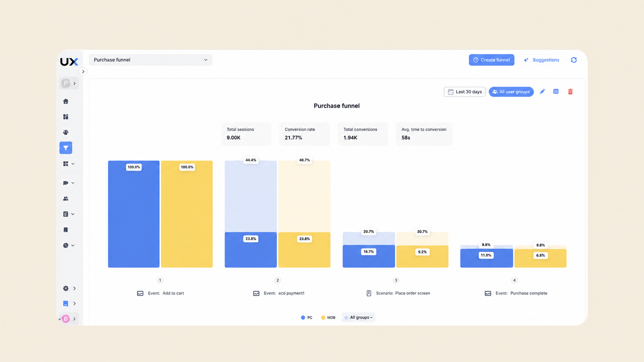
Task: Click the document forms icon in sidebar
Action: pos(66,214)
